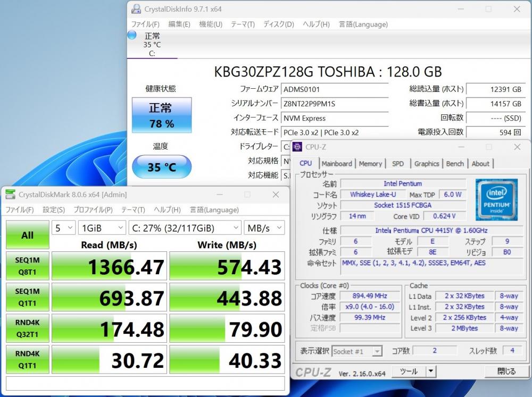Image resolution: width=532 pixels, height=397 pixels.
Task: Run the RND4K Q32T1 test
Action: pyautogui.click(x=28, y=328)
